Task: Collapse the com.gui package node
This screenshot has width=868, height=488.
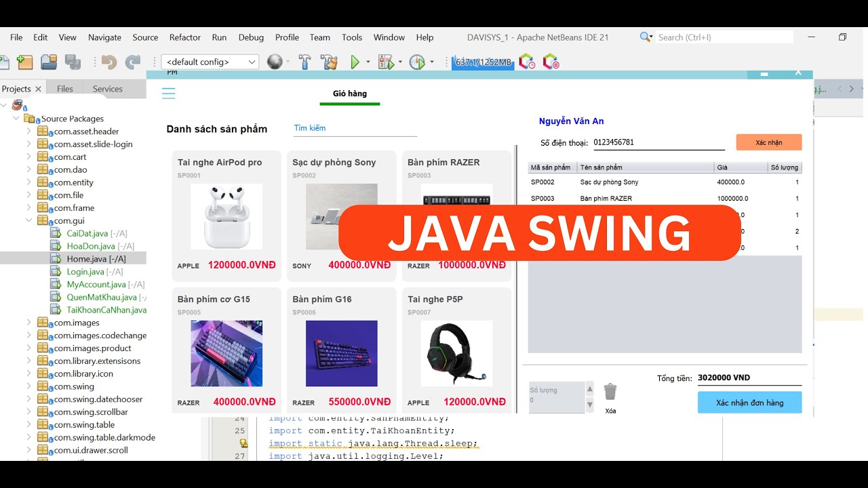Action: coord(29,220)
